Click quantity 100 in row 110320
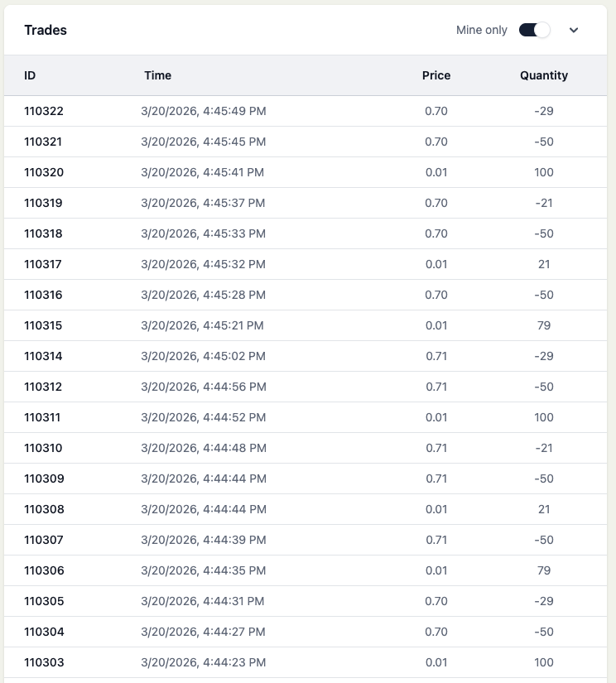Screen dimensions: 616x683 (544, 172)
